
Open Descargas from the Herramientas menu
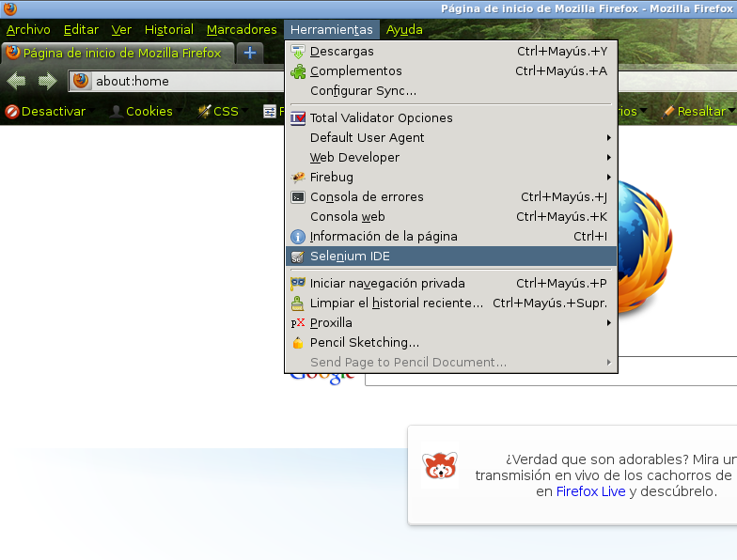(x=451, y=51)
